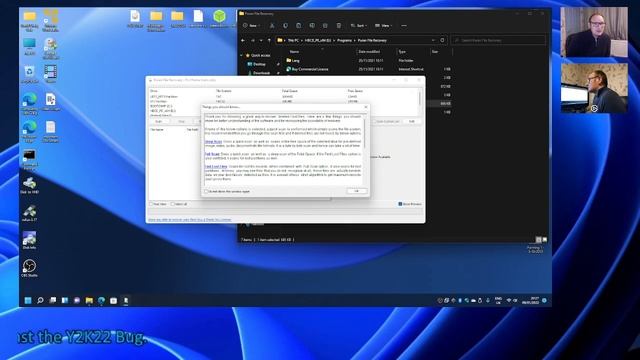Open the Rufus desktop shortcut
This screenshot has width=640, height=360.
tap(29, 213)
